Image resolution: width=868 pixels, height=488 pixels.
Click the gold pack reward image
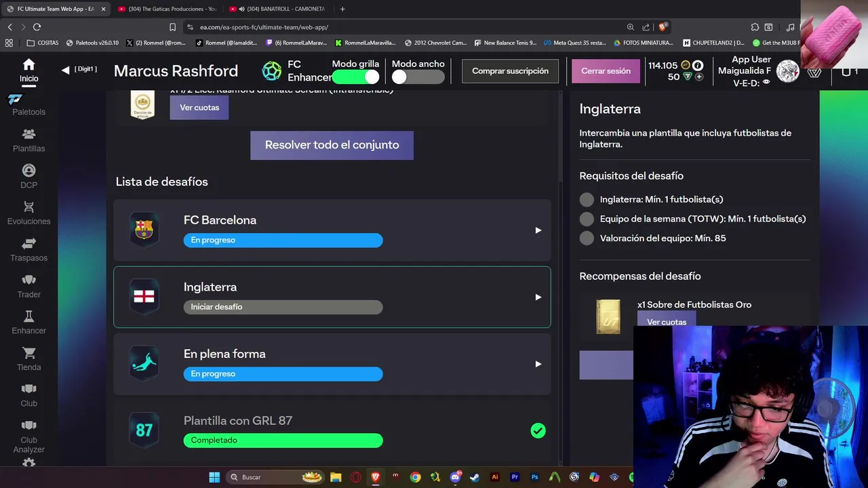point(608,317)
